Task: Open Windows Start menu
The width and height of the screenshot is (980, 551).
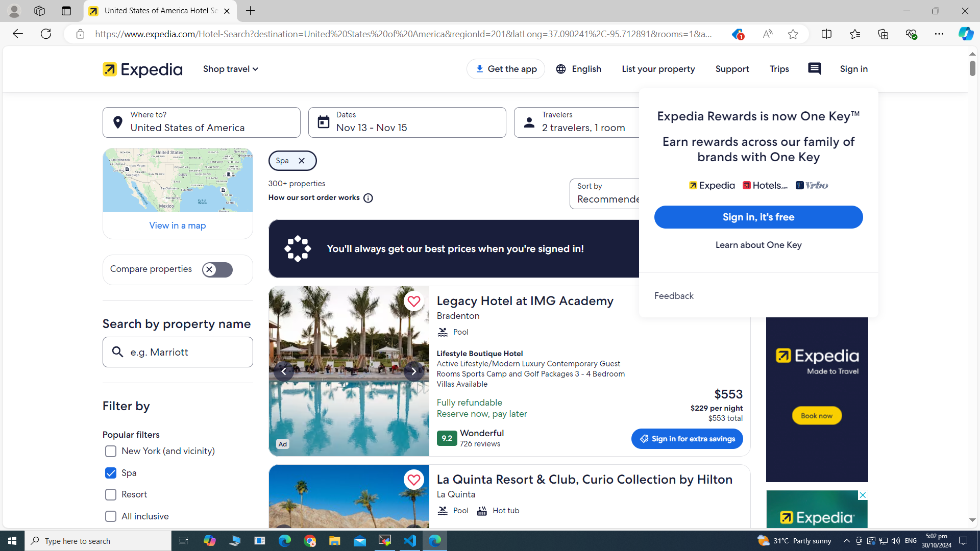Action: click(12, 541)
